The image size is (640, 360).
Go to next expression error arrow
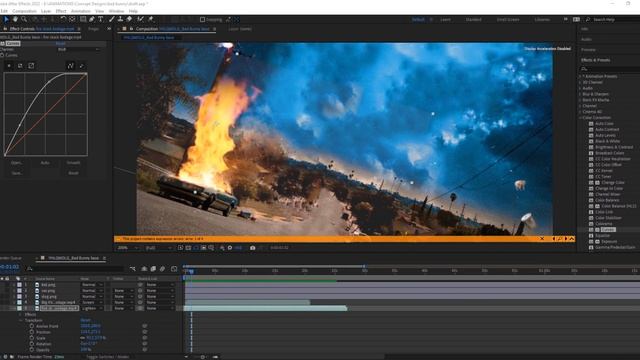tap(566, 239)
